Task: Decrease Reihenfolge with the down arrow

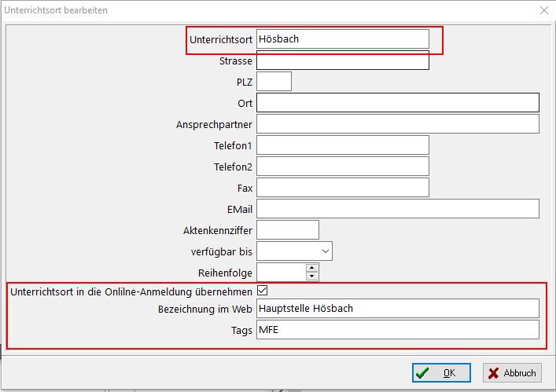Action: pyautogui.click(x=312, y=276)
